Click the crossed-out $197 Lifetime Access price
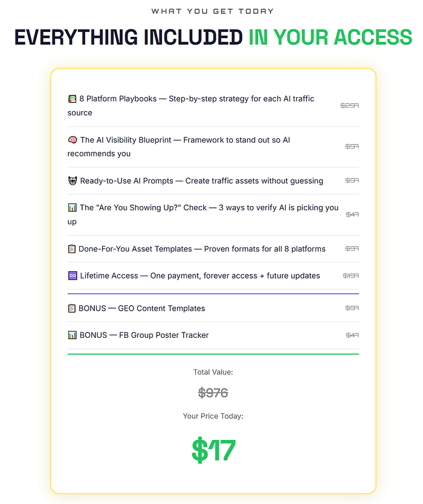This screenshot has height=504, width=423. [350, 276]
